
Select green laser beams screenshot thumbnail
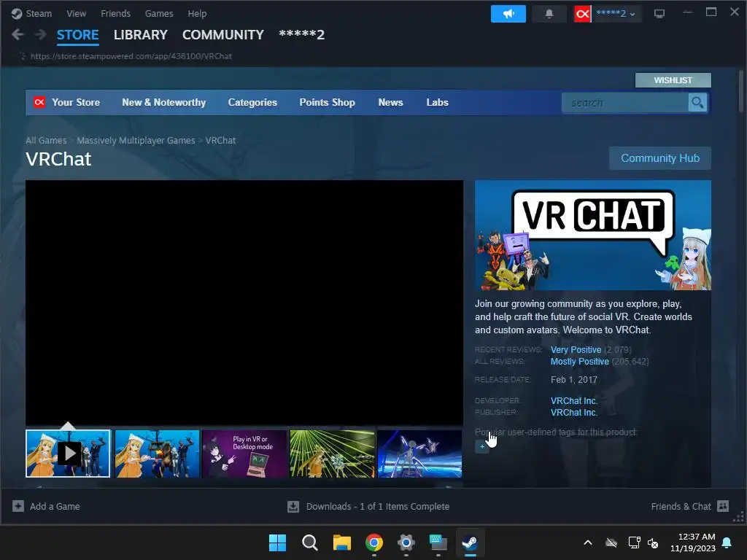[x=332, y=454]
